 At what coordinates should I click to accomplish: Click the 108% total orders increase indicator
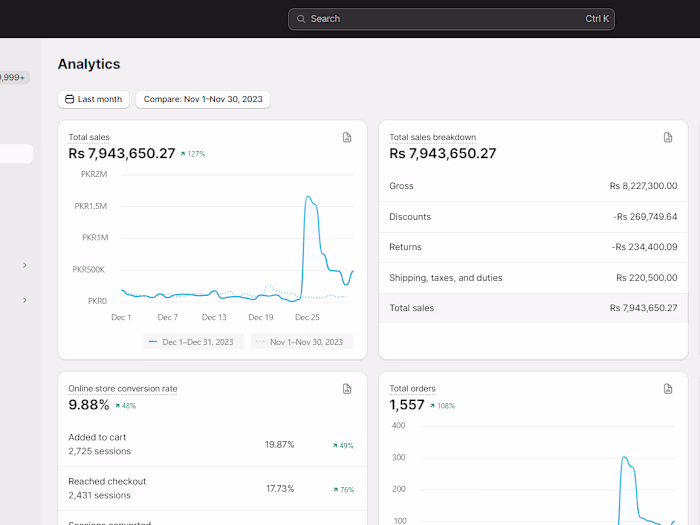(442, 406)
